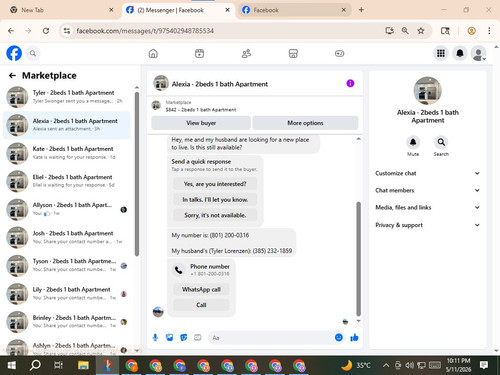Image resolution: width=500 pixels, height=375 pixels.
Task: Open the Facebook menu grid icon
Action: pyautogui.click(x=441, y=53)
